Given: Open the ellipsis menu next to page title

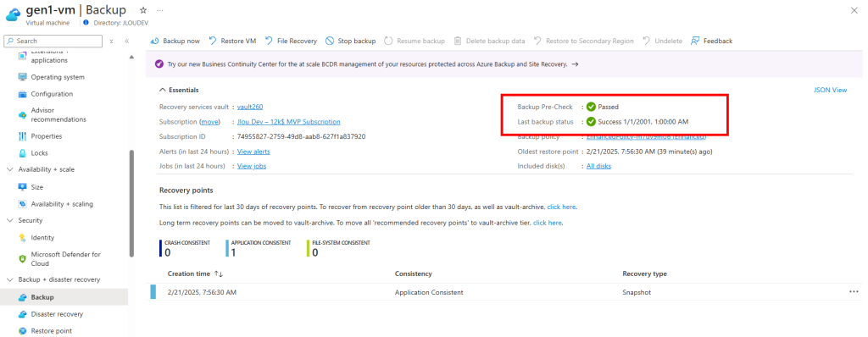Looking at the screenshot, I should 160,10.
